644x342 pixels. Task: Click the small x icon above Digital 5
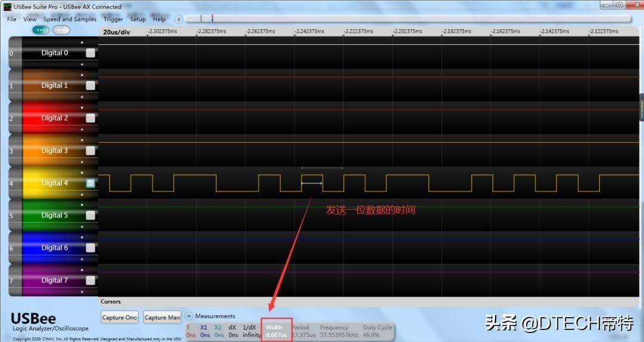(x=82, y=205)
